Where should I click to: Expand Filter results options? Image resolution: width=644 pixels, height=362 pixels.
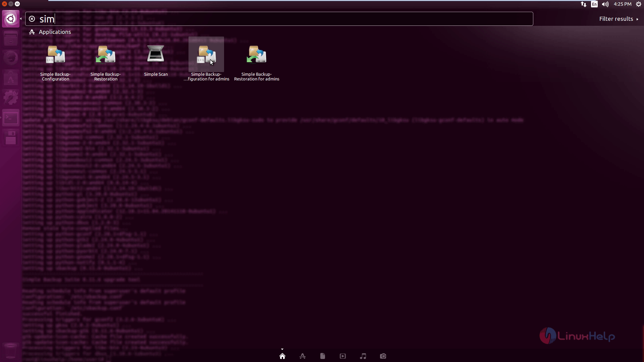click(619, 19)
